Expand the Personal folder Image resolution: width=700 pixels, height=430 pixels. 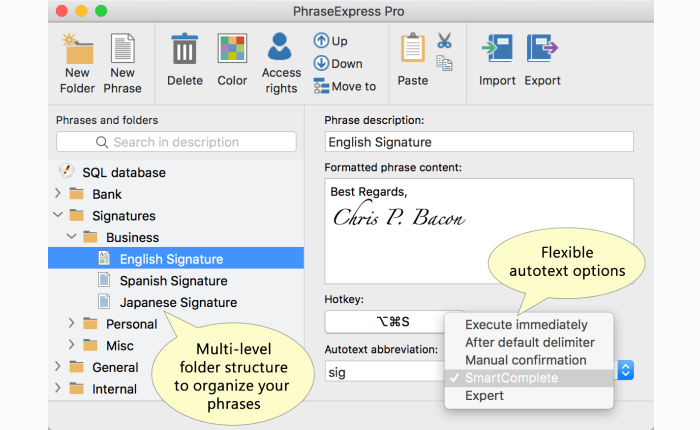click(x=71, y=323)
